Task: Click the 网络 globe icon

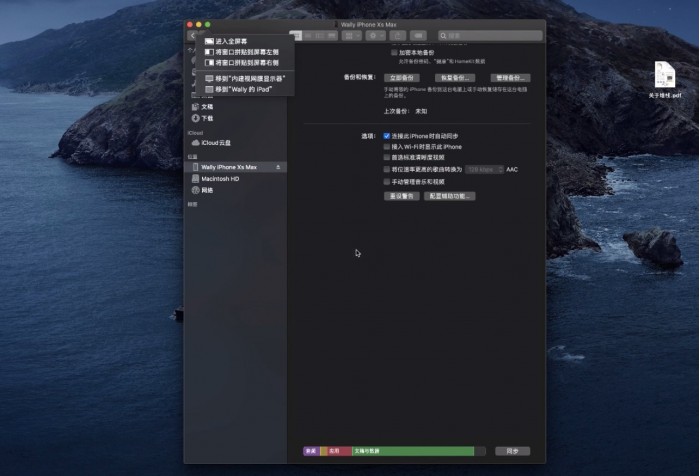Action: coord(195,190)
